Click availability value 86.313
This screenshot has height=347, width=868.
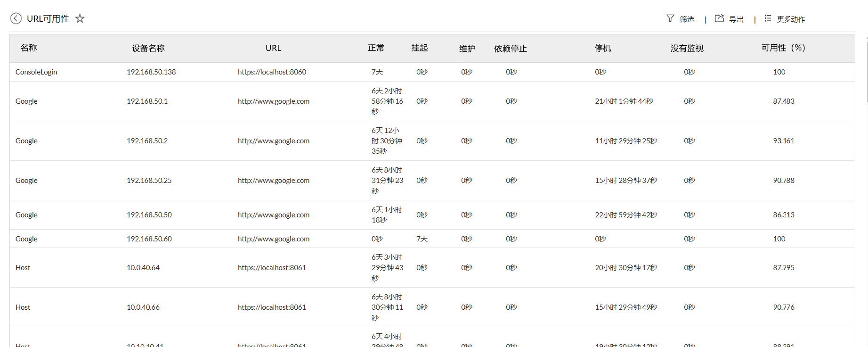[x=784, y=215]
